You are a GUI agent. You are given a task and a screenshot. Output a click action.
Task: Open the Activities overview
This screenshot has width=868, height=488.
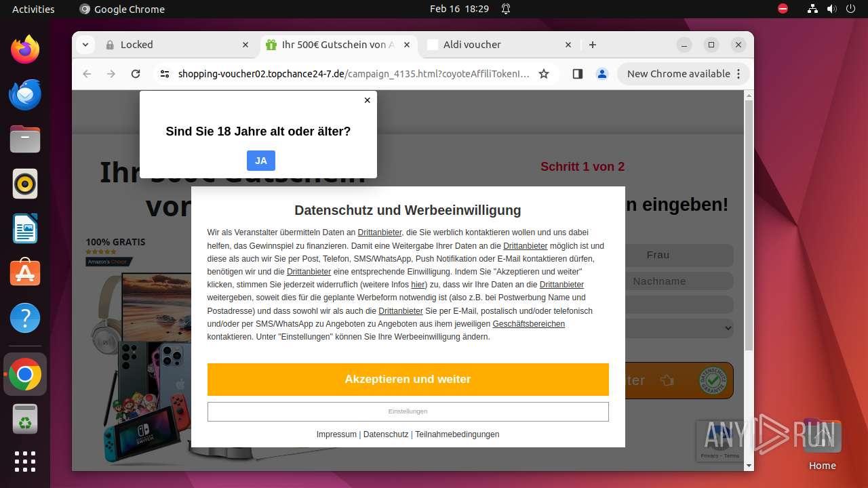point(33,9)
